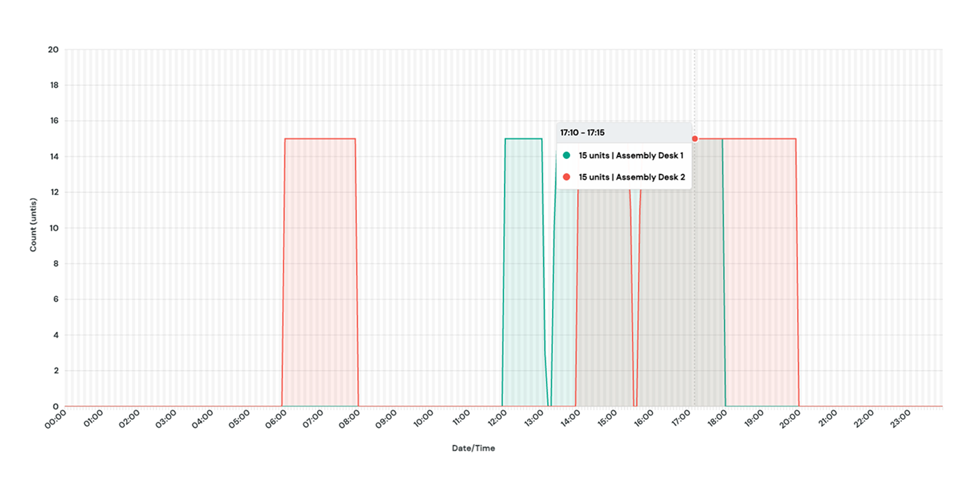Click the y-axis value 6
Screen dimensions: 980x495
tap(56, 299)
